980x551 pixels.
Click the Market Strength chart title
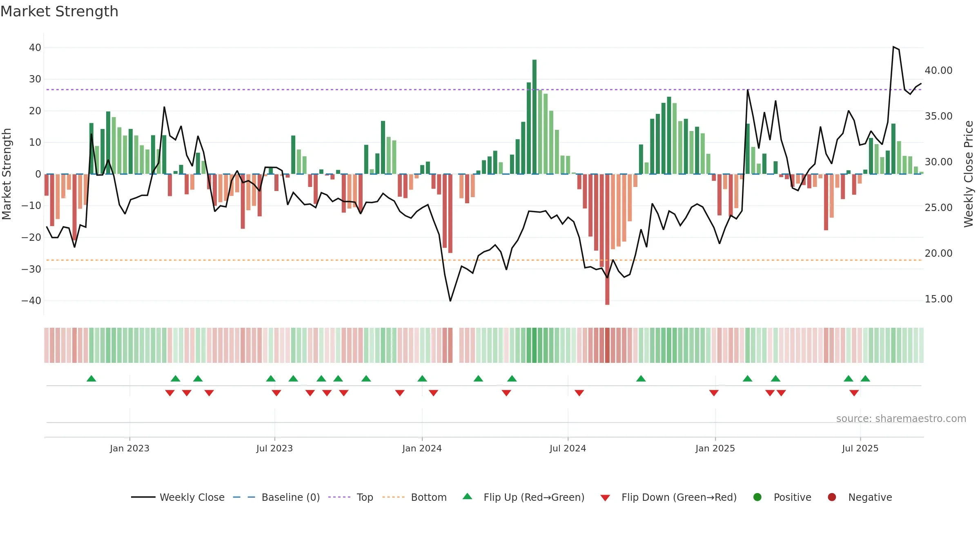point(60,11)
